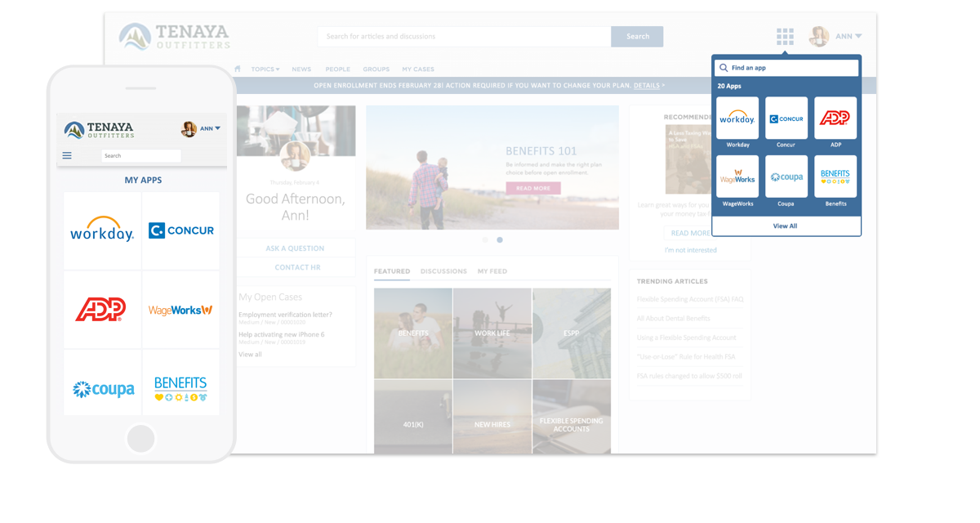Open Workday app in dropdown panel
The image size is (980, 523).
[x=737, y=118]
